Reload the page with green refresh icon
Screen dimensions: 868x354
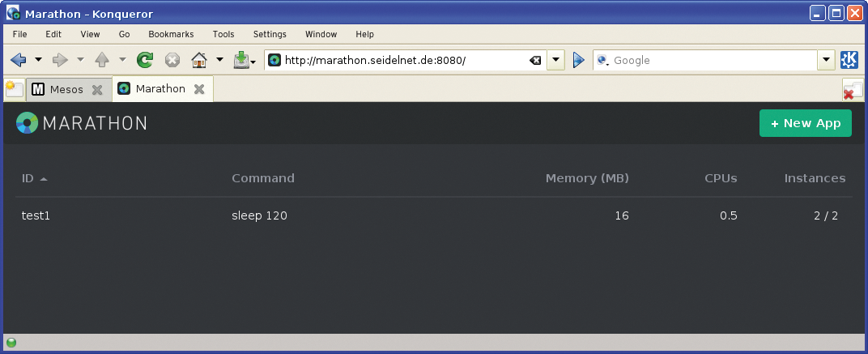[x=145, y=60]
